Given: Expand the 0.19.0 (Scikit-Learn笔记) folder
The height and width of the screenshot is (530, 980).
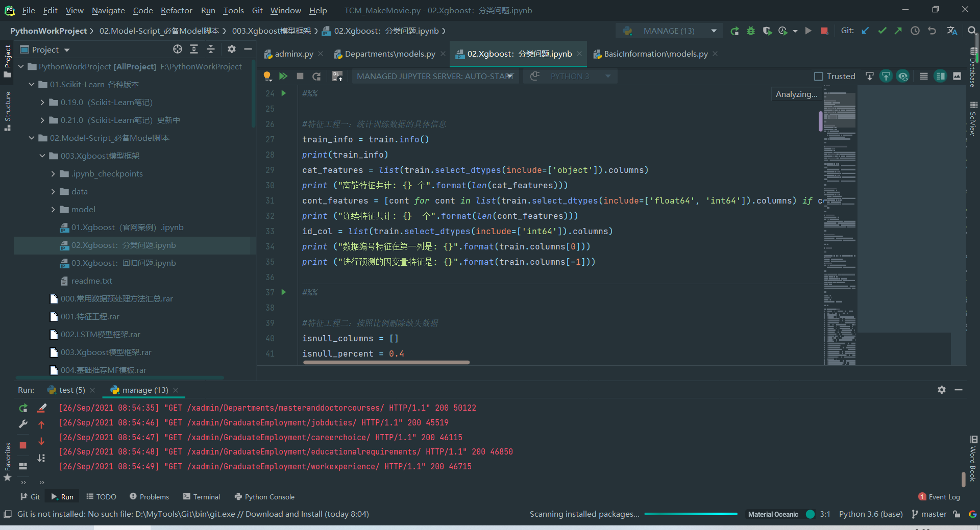Looking at the screenshot, I should pos(42,103).
